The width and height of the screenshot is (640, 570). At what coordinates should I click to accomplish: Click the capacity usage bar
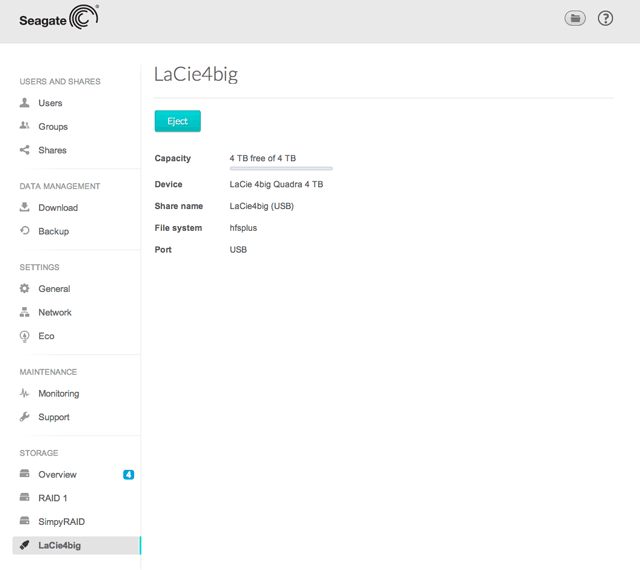click(281, 169)
